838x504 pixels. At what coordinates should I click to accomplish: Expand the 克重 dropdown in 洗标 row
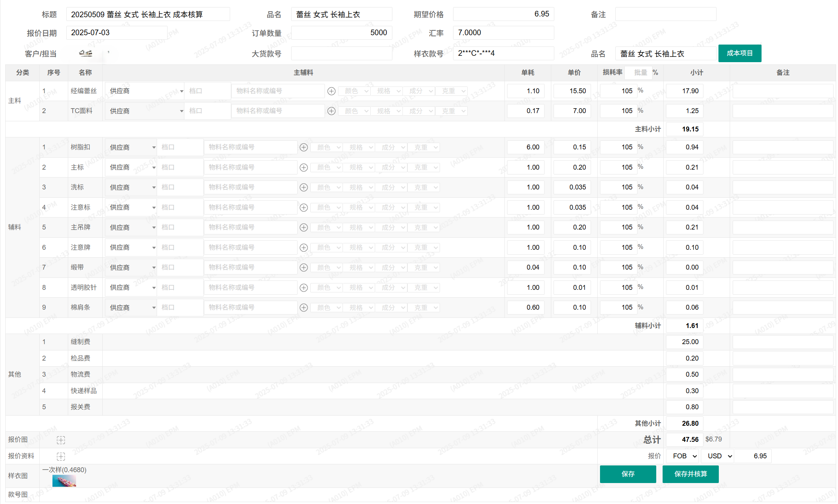point(423,187)
